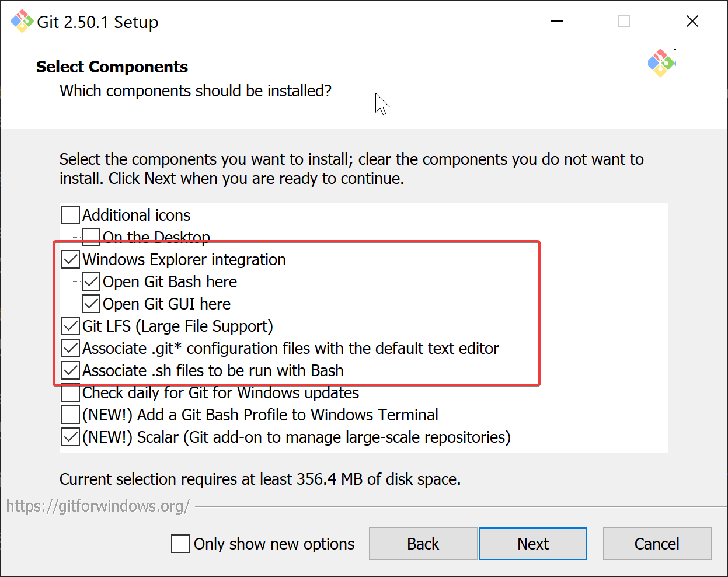
Task: Uncheck Windows Explorer integration
Action: 71,259
